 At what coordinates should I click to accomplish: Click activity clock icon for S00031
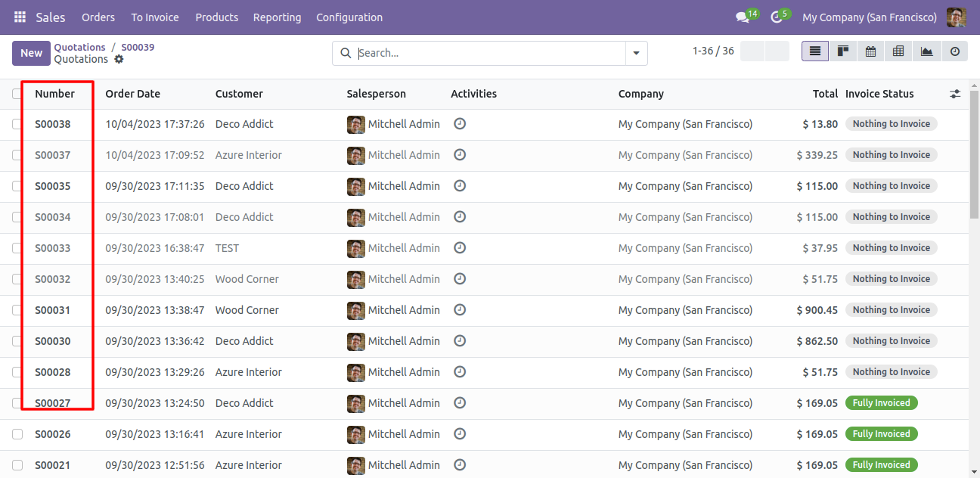click(460, 309)
